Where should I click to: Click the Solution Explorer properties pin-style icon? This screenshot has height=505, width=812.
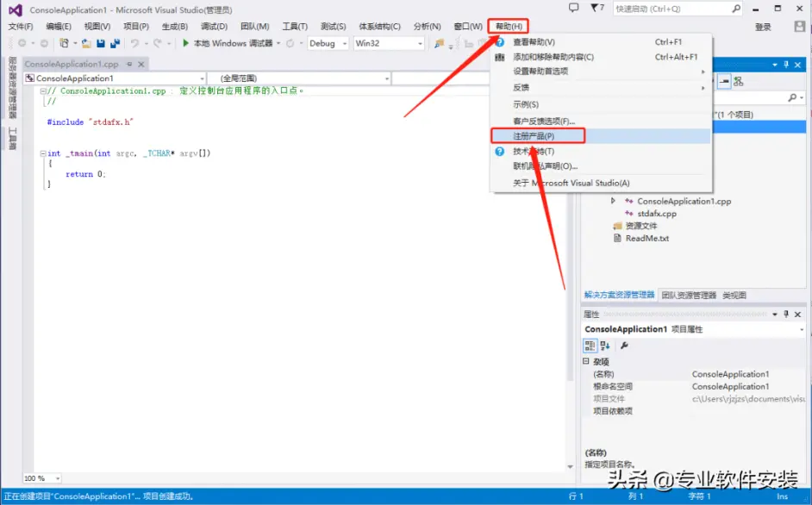[724, 81]
